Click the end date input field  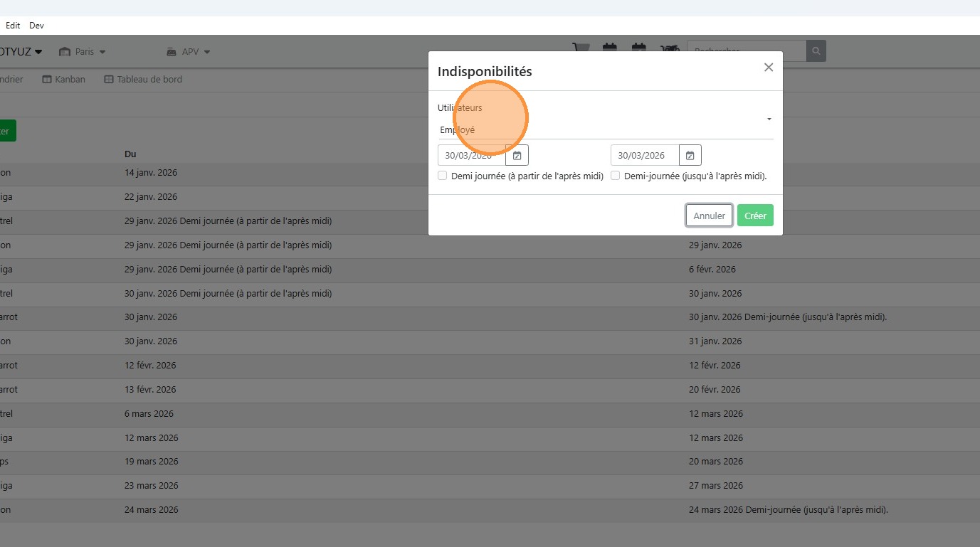[645, 155]
